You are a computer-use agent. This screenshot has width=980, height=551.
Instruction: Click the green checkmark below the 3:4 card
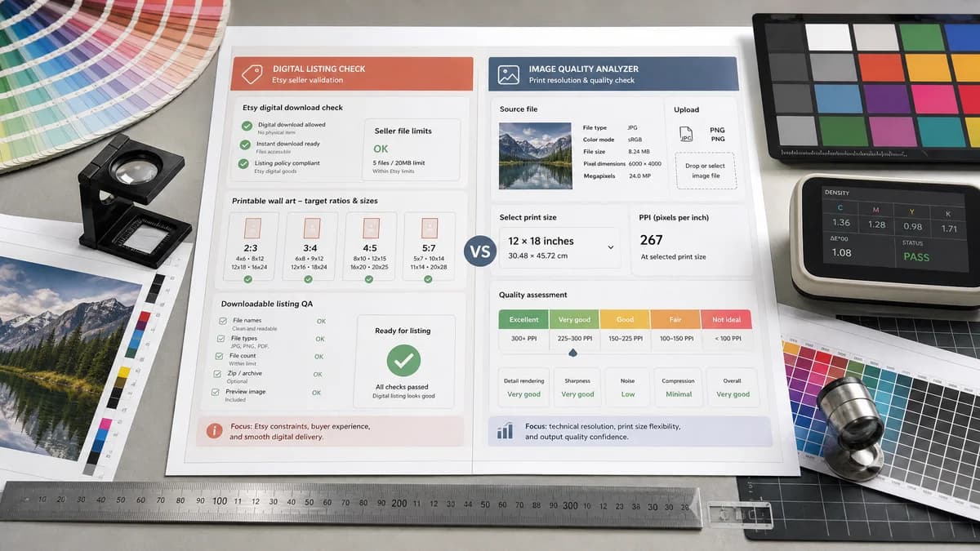[308, 279]
